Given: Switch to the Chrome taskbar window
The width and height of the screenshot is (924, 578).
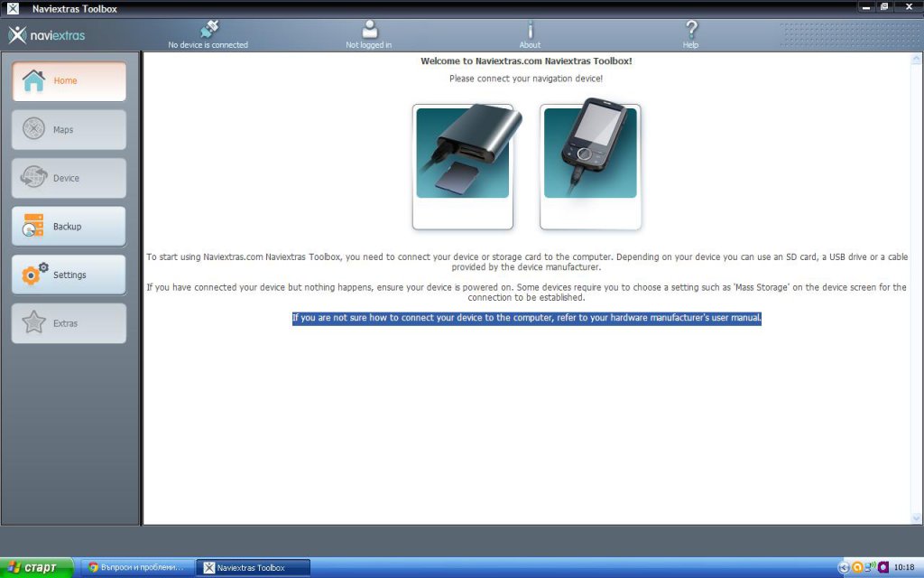Looking at the screenshot, I should (x=137, y=567).
